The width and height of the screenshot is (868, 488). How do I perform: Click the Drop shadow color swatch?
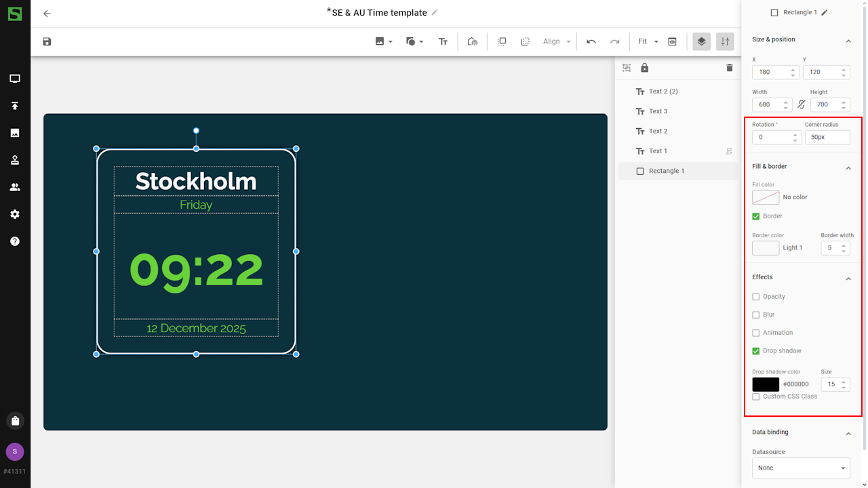point(766,384)
